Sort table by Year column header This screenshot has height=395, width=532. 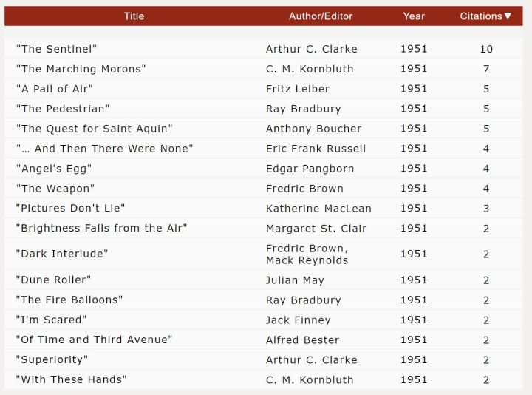[414, 16]
